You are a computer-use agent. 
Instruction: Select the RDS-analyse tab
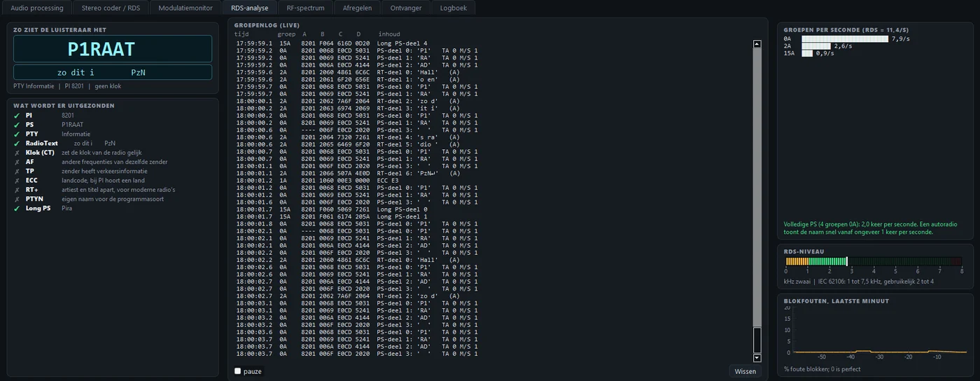(x=249, y=8)
